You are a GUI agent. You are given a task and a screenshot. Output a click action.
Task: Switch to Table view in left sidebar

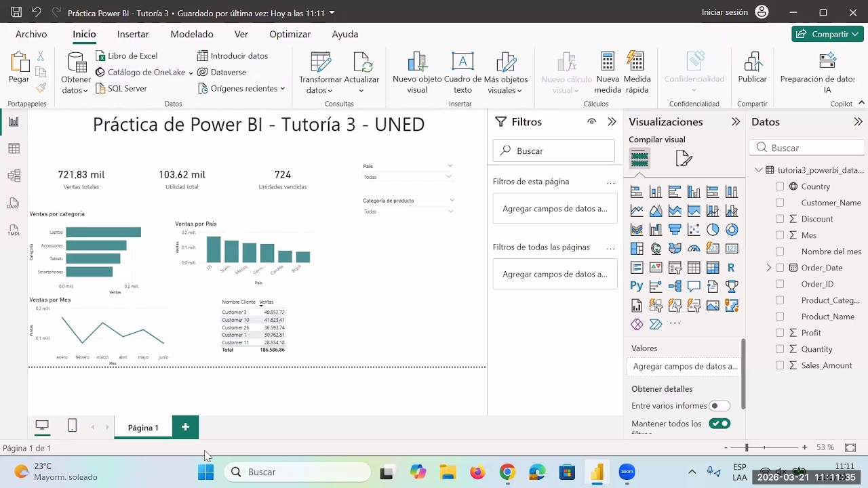pyautogui.click(x=14, y=148)
